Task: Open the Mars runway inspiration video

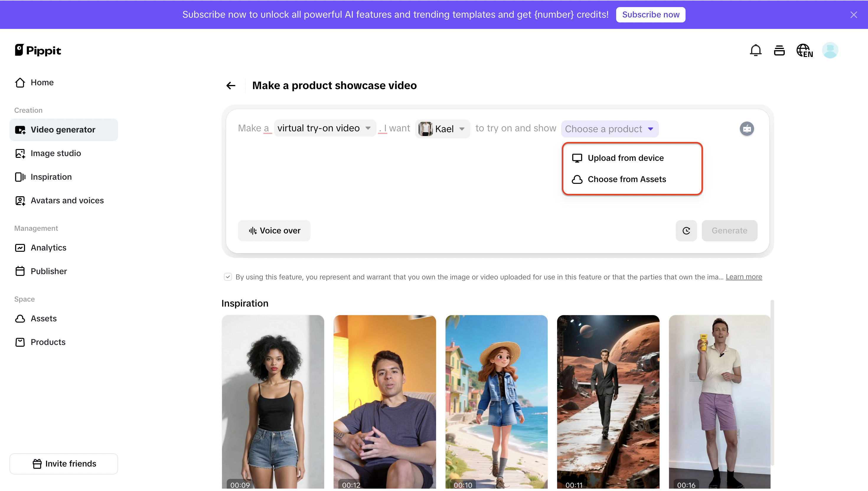Action: coord(608,401)
